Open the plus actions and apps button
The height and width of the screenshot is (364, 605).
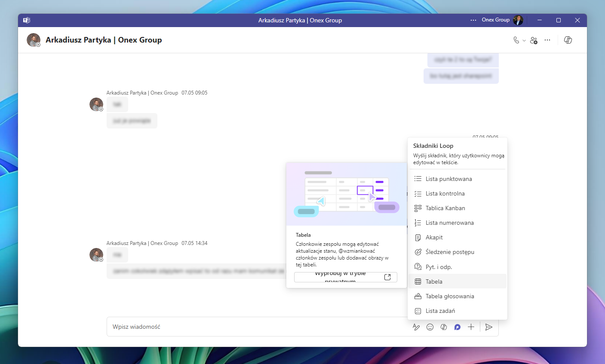(471, 327)
